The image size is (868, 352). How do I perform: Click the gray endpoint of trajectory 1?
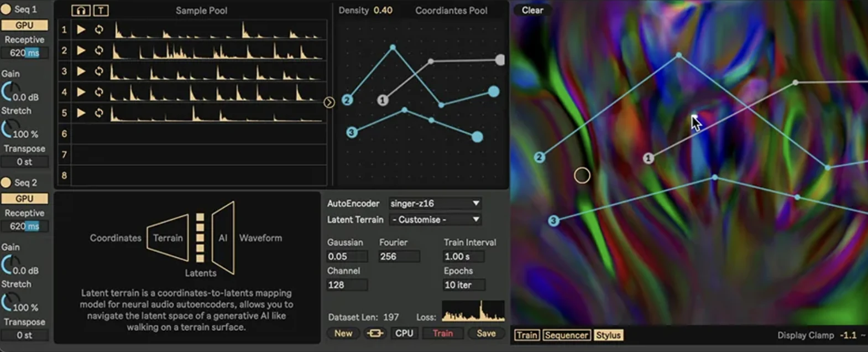point(500,60)
